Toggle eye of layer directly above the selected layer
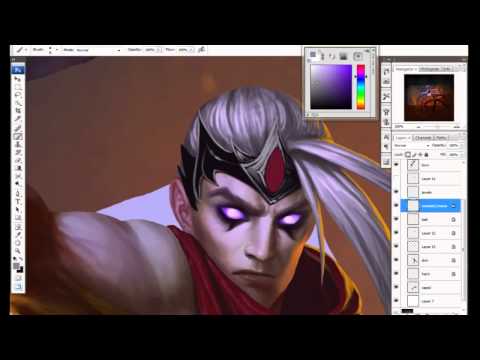Screen dimensions: 480x360 click(x=396, y=192)
